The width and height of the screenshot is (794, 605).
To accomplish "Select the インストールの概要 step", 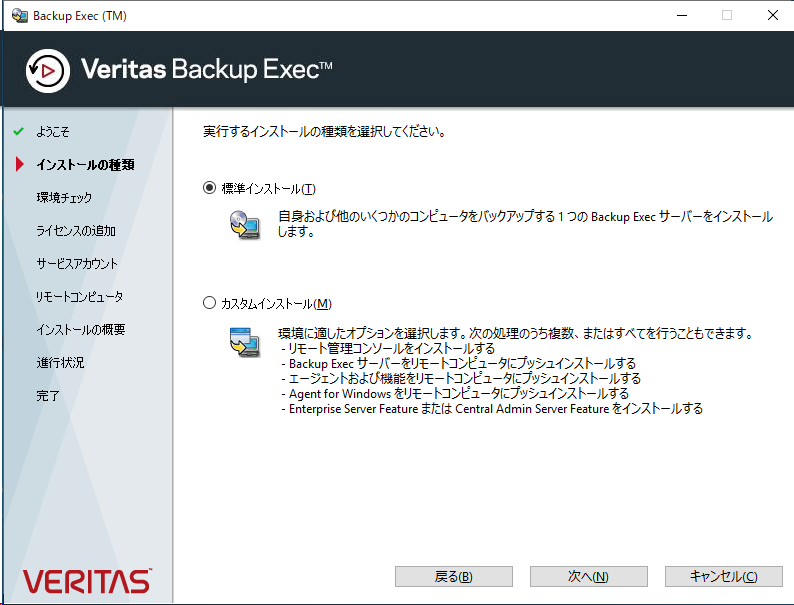I will [x=81, y=330].
